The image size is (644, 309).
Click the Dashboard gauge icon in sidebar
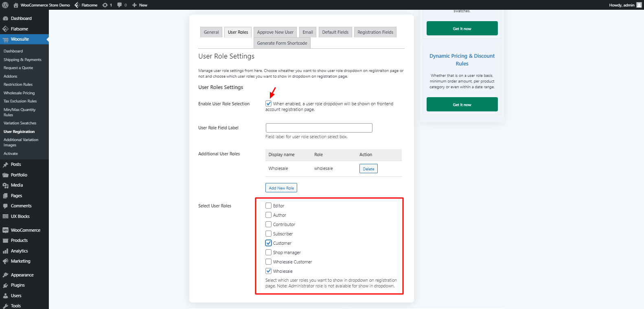coord(5,18)
